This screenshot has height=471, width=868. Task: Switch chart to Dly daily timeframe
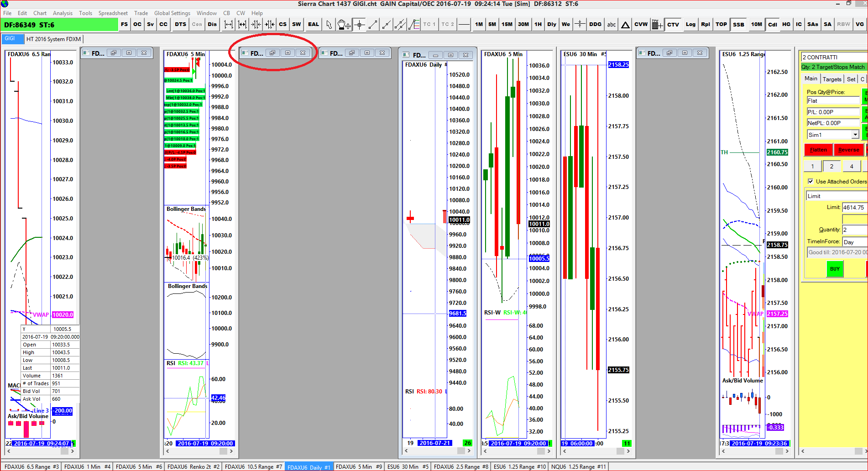tap(552, 25)
